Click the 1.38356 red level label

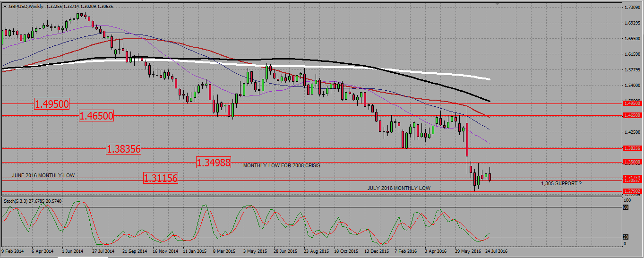pyautogui.click(x=124, y=149)
